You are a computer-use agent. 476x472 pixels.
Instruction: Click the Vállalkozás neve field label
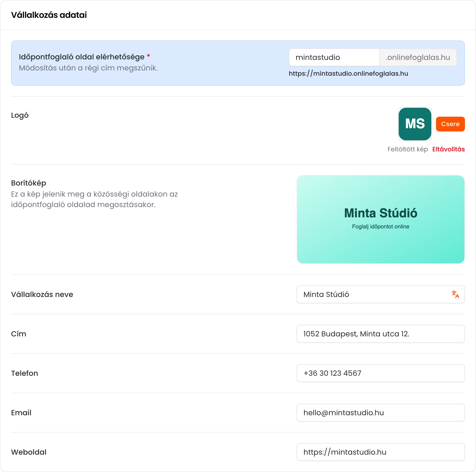pos(42,294)
